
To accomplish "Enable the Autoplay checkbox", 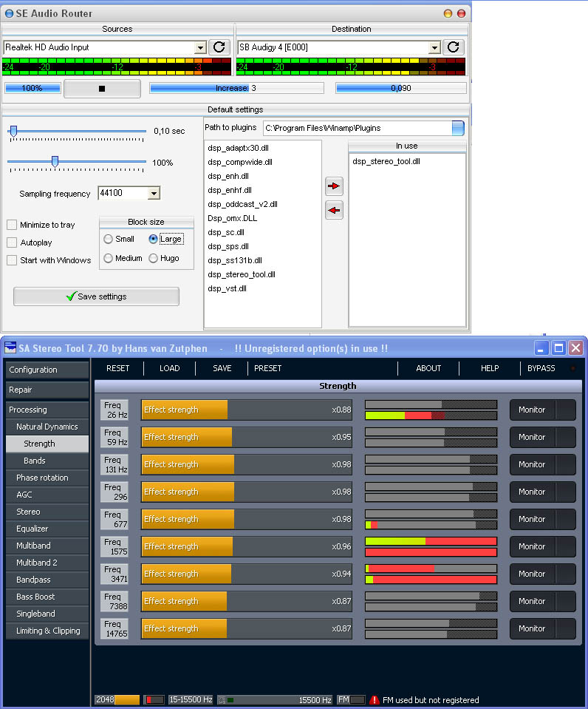I will [13, 242].
